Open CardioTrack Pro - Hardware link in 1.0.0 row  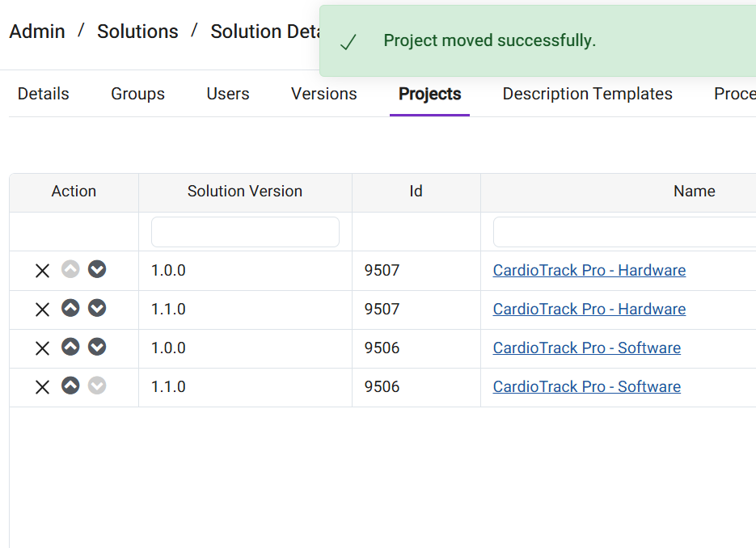coord(589,271)
